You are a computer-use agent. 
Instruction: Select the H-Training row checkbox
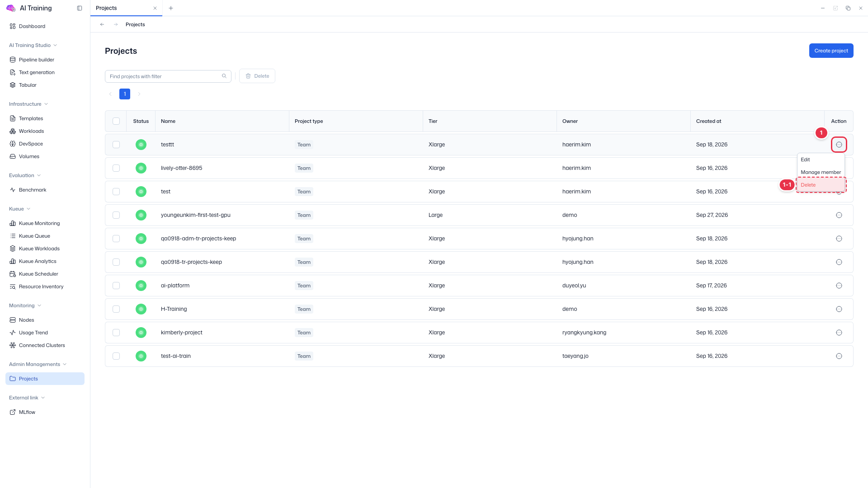(x=116, y=309)
